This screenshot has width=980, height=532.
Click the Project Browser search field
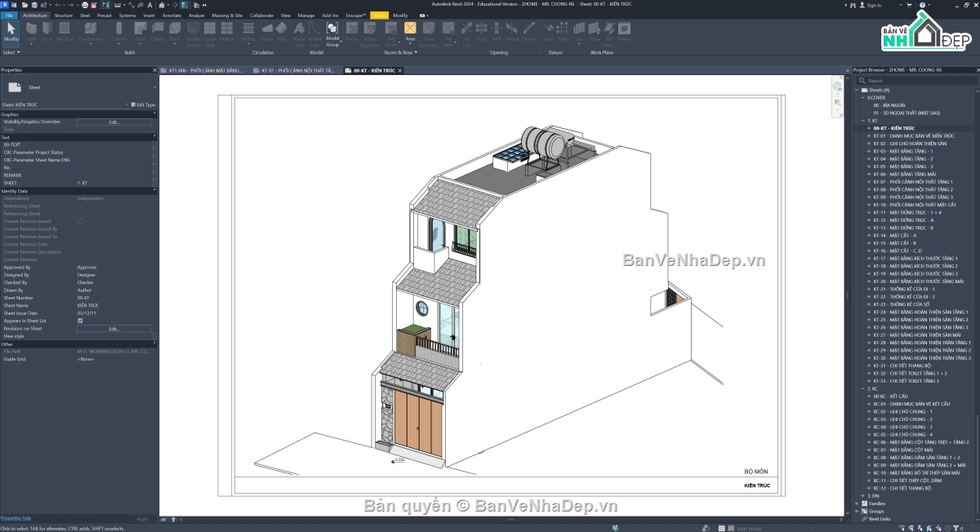click(x=915, y=81)
